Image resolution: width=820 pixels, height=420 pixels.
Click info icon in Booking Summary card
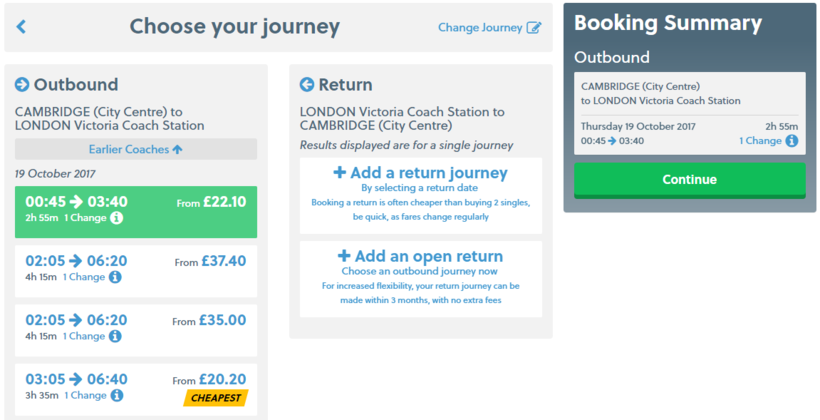click(792, 141)
